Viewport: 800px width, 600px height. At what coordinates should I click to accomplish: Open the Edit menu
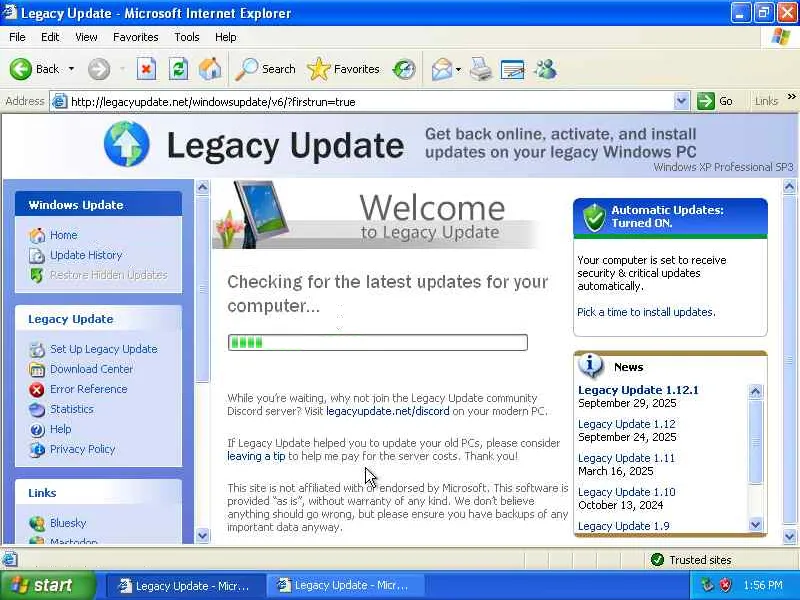pyautogui.click(x=50, y=37)
